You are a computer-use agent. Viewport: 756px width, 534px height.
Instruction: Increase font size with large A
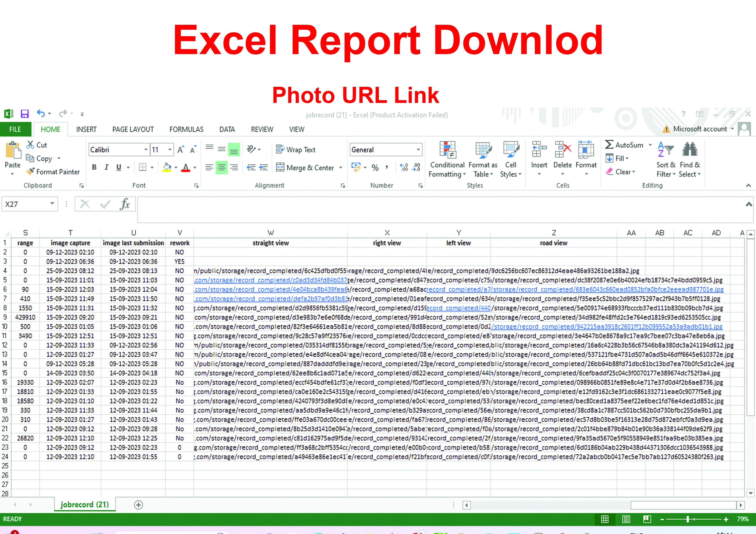click(x=181, y=150)
